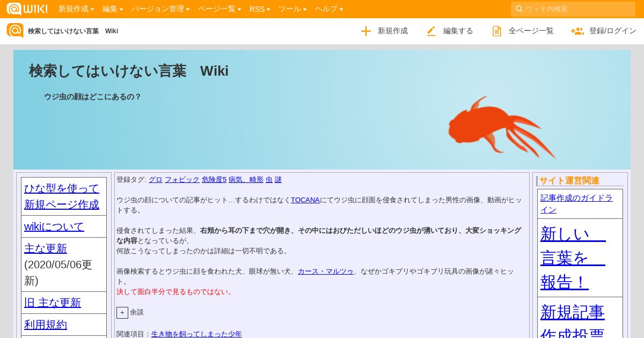Open 新規記事作成投票 link in right sidebar
The height and width of the screenshot is (338, 644).
tap(573, 321)
